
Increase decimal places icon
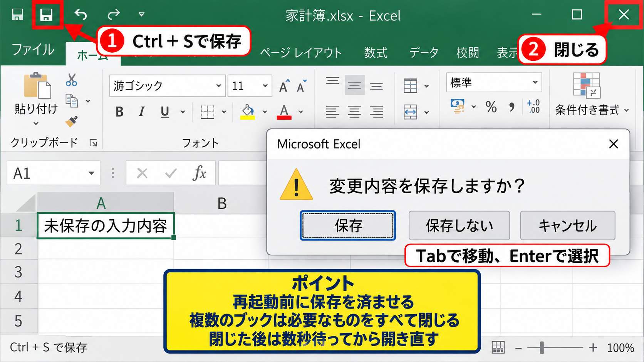point(533,107)
